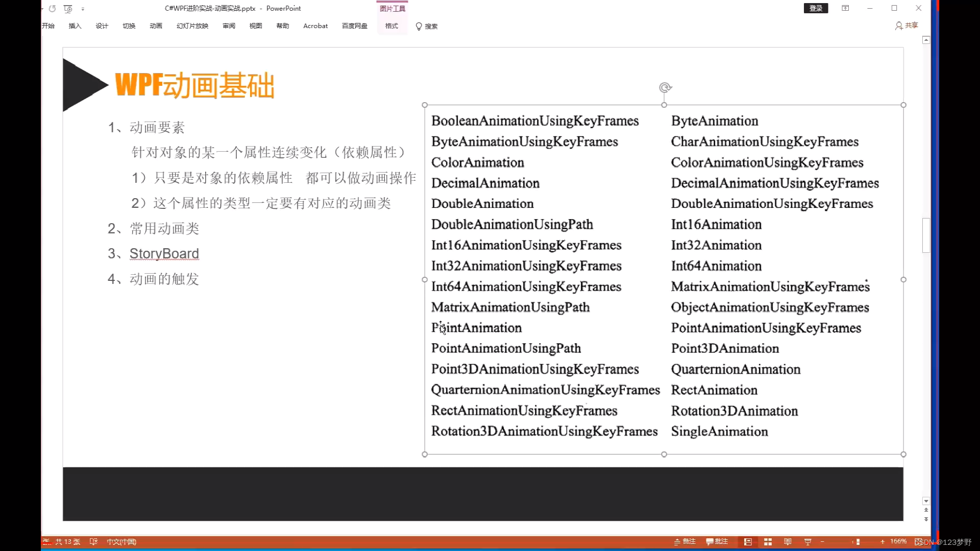Viewport: 980px width, 551px height.
Task: Open the Acrobat ribbon tab
Action: tap(315, 26)
